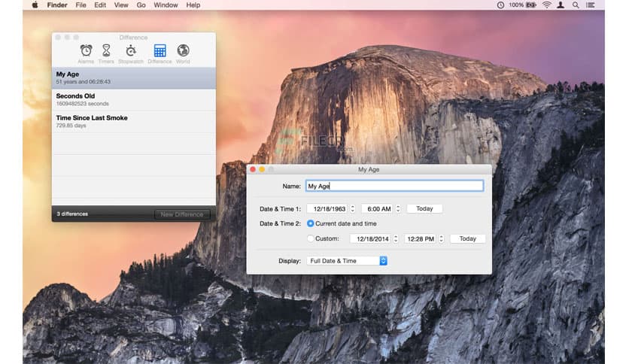Click the clock menu bar icon
The width and height of the screenshot is (629, 364).
[500, 5]
